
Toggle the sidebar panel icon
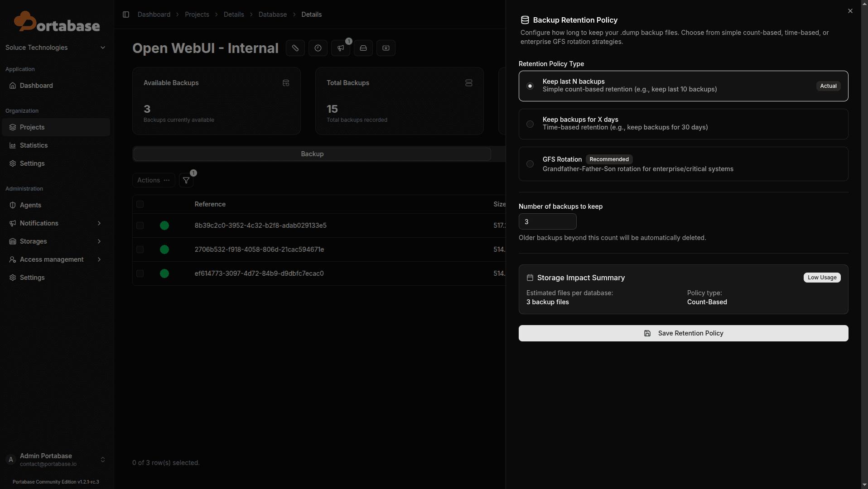(x=126, y=14)
